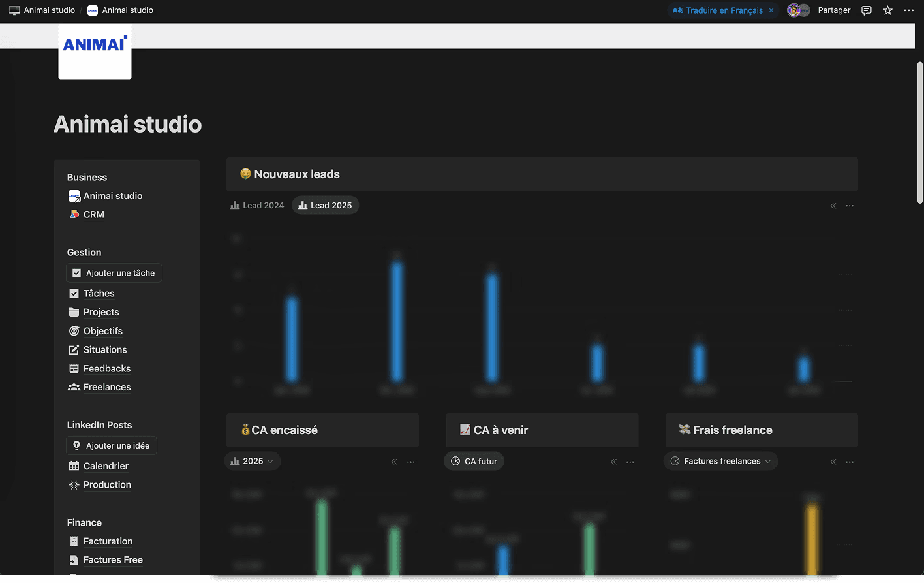Open CA encaissé options three dots
The height and width of the screenshot is (583, 924).
[x=411, y=462]
